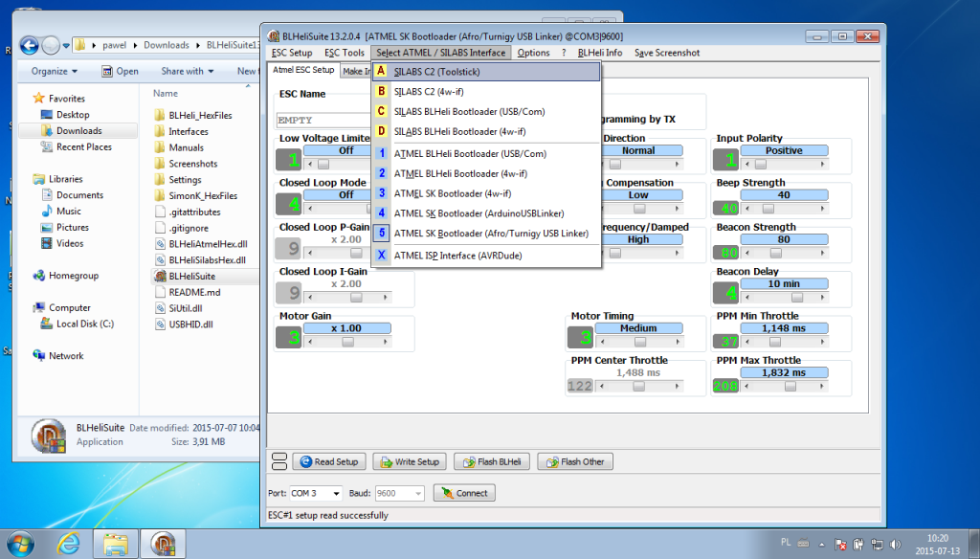Click the Write Setup button icon
The height and width of the screenshot is (559, 980).
coord(385,461)
